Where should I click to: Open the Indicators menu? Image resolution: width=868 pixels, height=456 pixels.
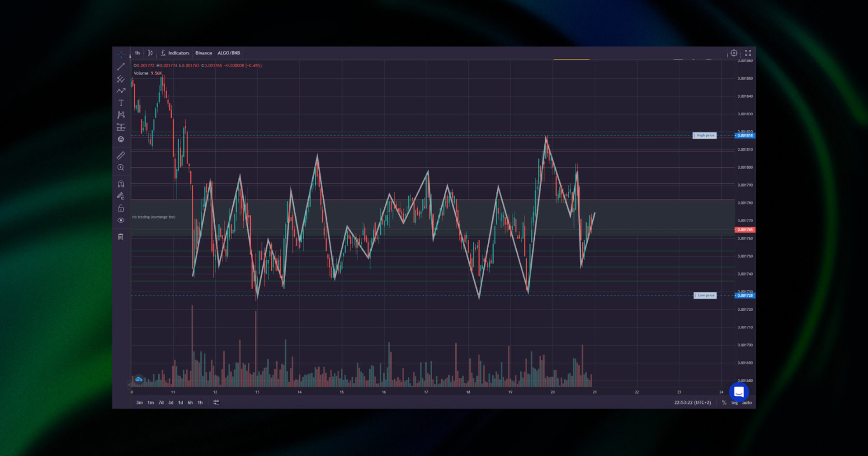tap(175, 53)
